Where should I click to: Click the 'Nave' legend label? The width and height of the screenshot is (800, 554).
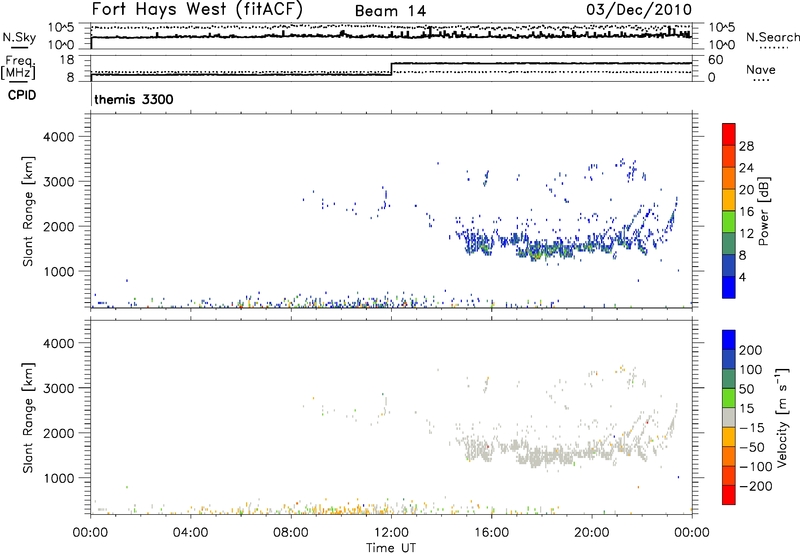click(x=760, y=69)
